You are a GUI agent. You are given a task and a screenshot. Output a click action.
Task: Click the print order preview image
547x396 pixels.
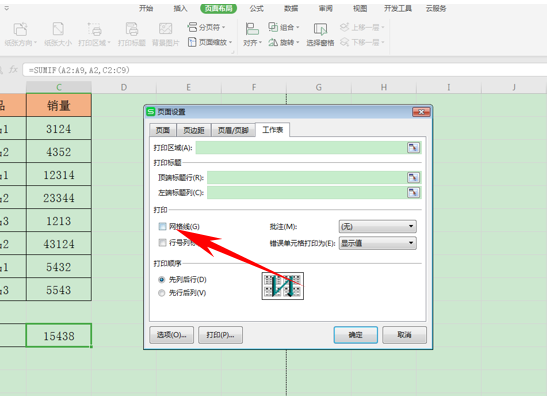283,286
